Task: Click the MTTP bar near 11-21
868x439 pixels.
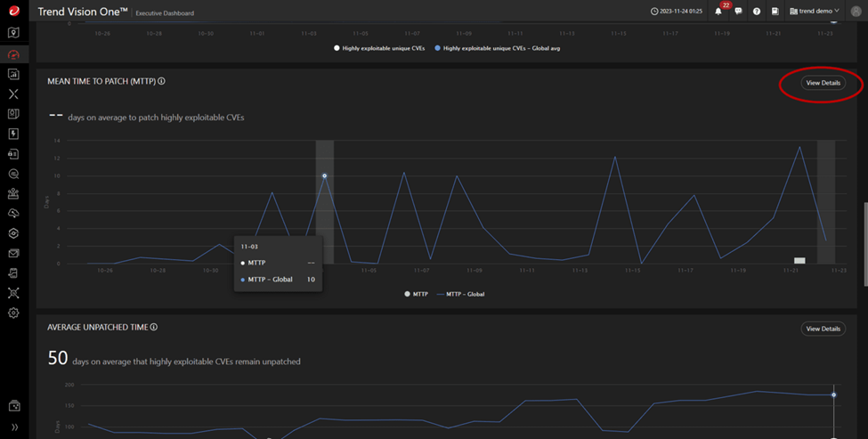Action: point(799,260)
